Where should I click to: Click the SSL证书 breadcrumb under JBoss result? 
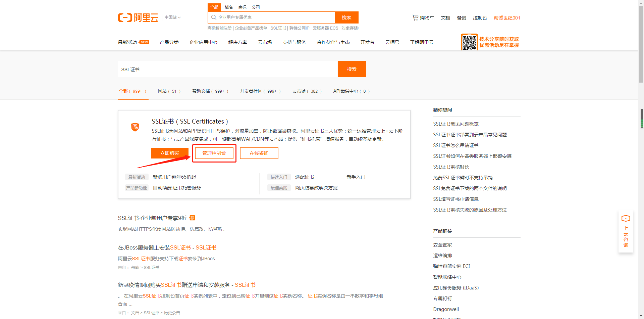click(152, 268)
